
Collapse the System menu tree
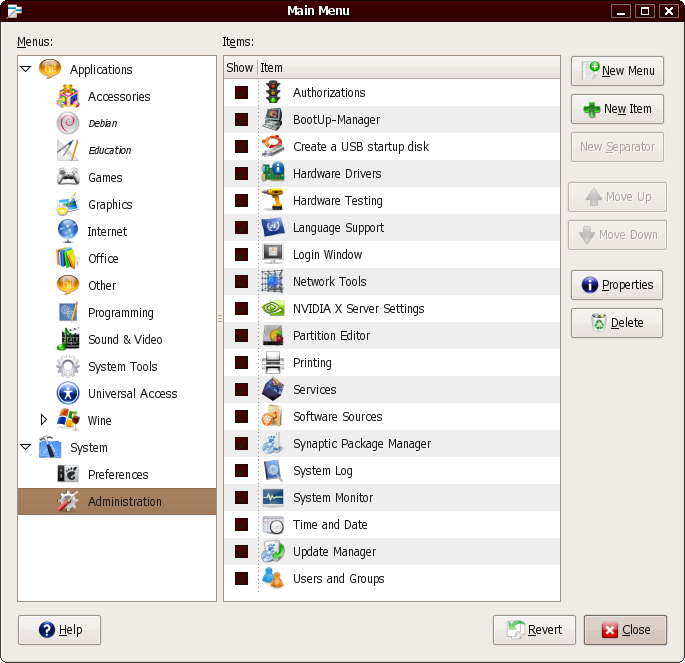coord(26,447)
